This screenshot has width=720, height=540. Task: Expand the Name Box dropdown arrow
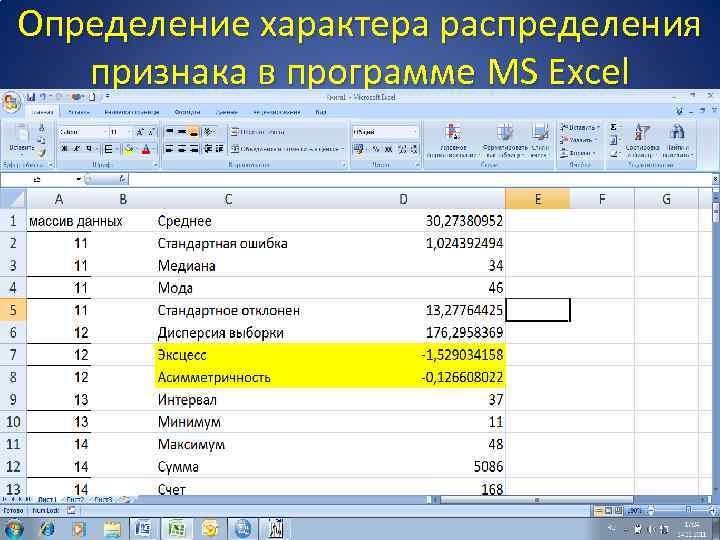click(x=79, y=179)
